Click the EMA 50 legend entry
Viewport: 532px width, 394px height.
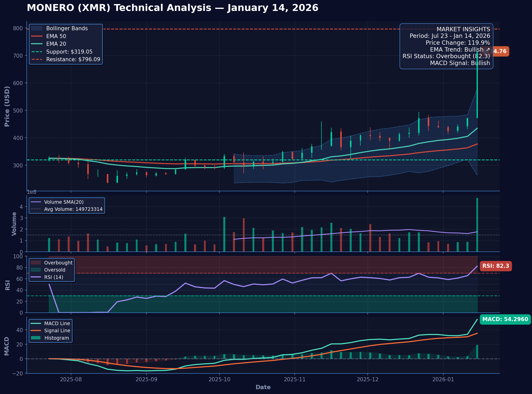56,36
